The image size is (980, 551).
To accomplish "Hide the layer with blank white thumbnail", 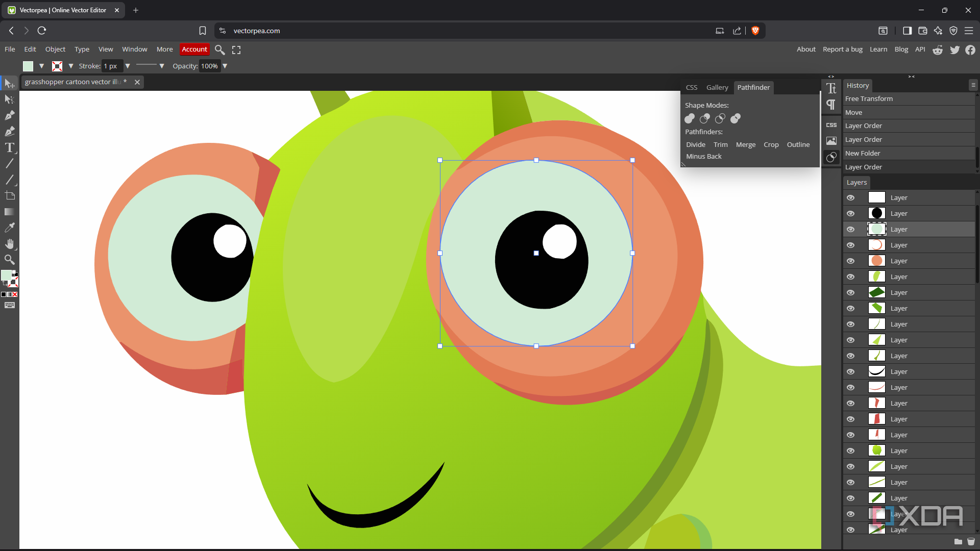I will pyautogui.click(x=851, y=198).
